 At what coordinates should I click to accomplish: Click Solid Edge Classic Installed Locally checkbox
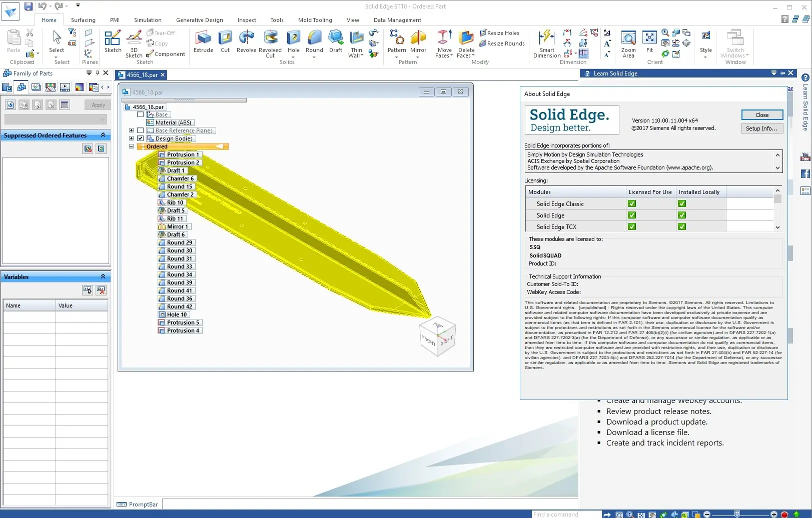tap(682, 203)
